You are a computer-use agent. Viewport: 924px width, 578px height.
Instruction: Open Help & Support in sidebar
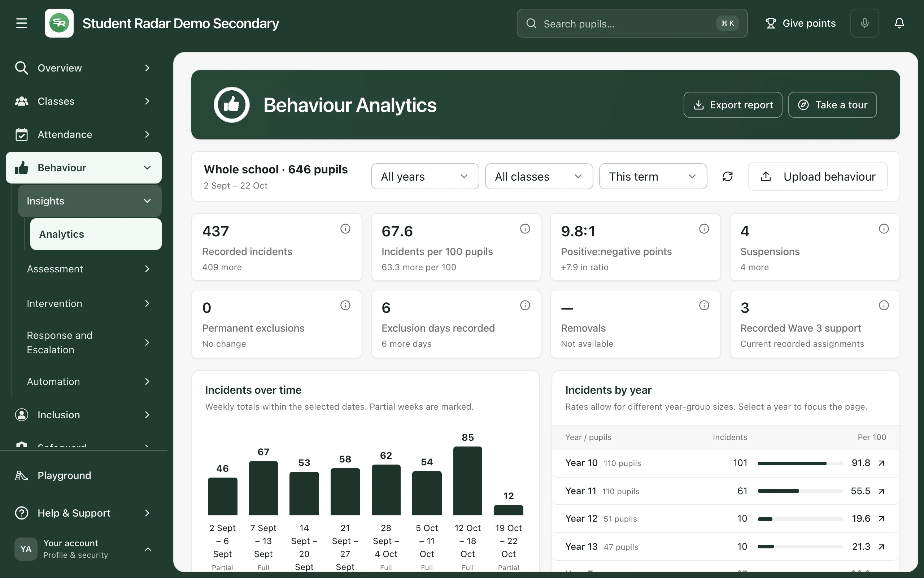click(84, 513)
